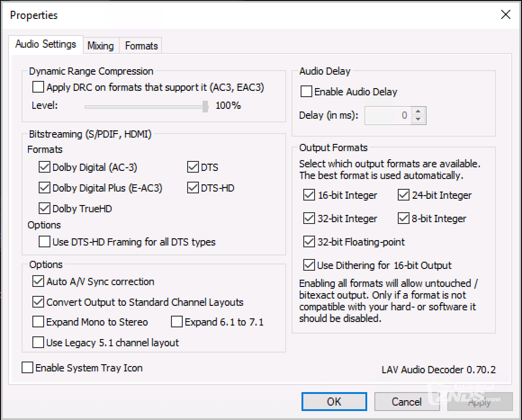Disable DTS-HD bitstreaming checkbox
The image size is (522, 420).
(193, 188)
